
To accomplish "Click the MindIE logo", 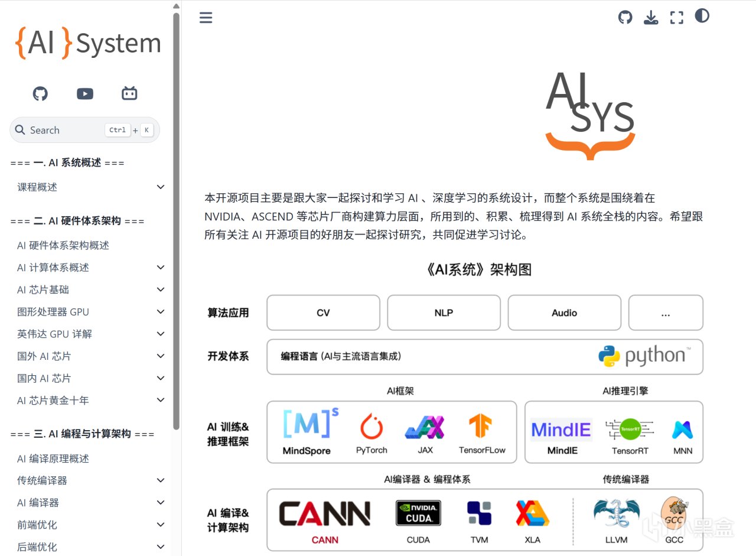I will click(561, 430).
